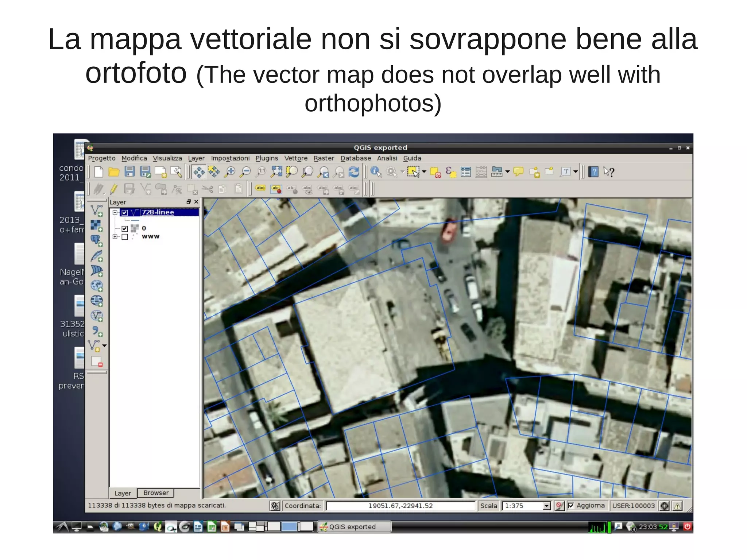Select features by expression icon
The height and width of the screenshot is (560, 747).
pyautogui.click(x=450, y=172)
